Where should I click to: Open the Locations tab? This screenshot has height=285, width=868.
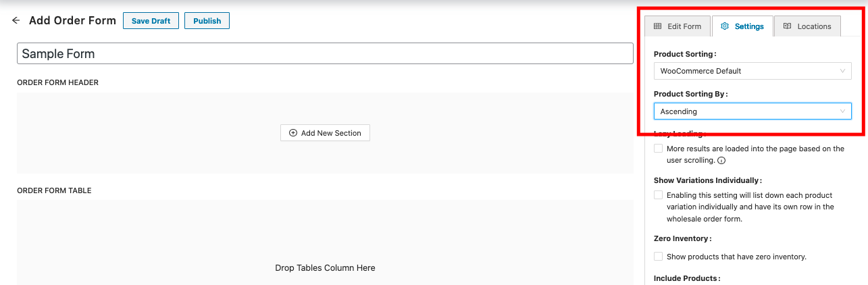click(x=807, y=26)
